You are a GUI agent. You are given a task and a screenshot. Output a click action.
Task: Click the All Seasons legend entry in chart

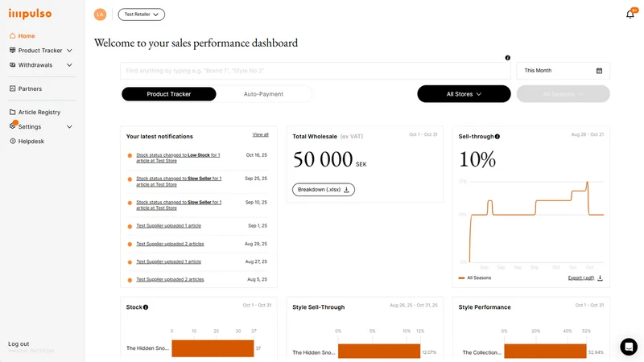pos(475,278)
